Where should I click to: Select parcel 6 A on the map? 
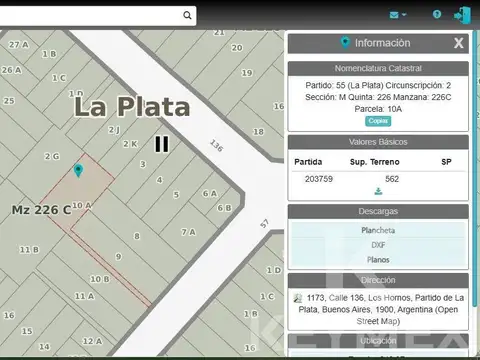(x=210, y=193)
